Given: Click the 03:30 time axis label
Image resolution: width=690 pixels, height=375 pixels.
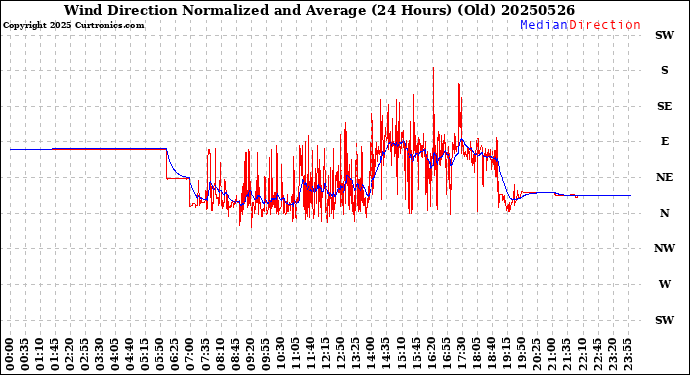Looking at the screenshot, I should tap(100, 355).
